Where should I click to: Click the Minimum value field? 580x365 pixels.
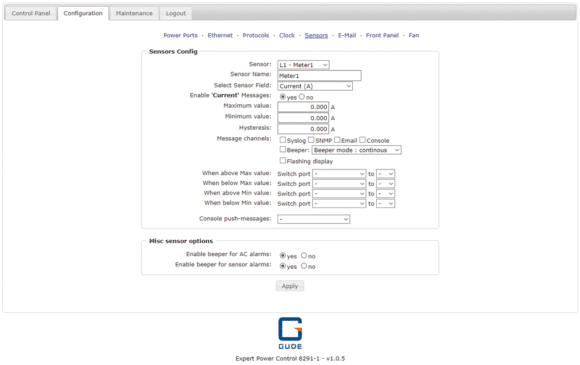[x=303, y=118]
